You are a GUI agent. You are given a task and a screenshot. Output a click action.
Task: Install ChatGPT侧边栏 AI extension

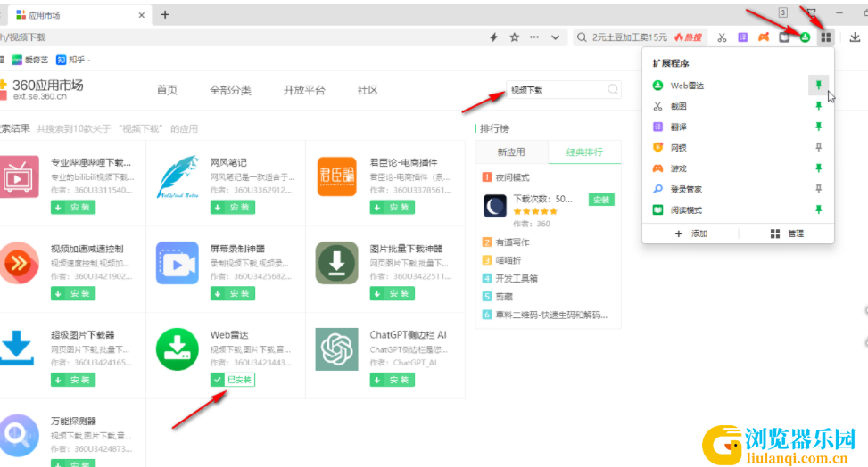(392, 380)
